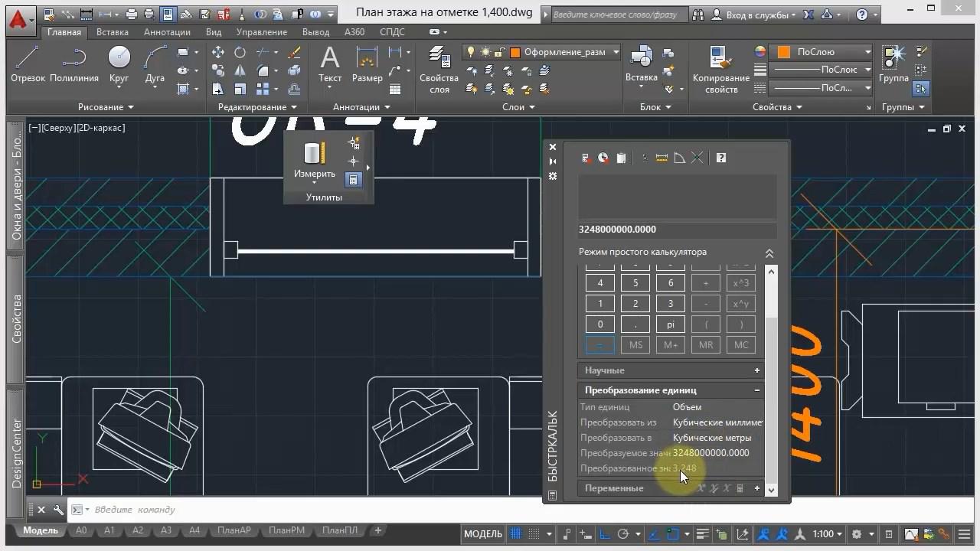Toggle 2D object snap in status bar

(672, 533)
